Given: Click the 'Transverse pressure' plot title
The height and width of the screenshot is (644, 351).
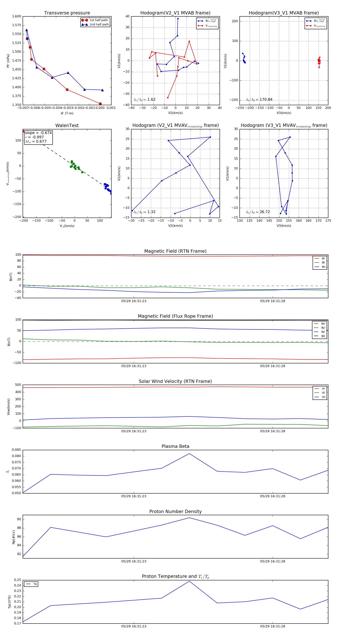Looking at the screenshot, I should (x=67, y=13).
